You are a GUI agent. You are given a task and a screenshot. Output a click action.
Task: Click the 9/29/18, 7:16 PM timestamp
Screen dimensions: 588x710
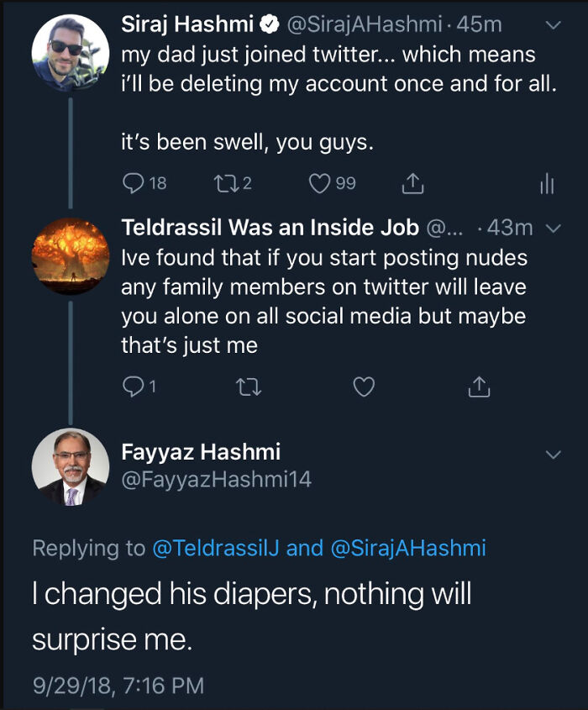118,685
